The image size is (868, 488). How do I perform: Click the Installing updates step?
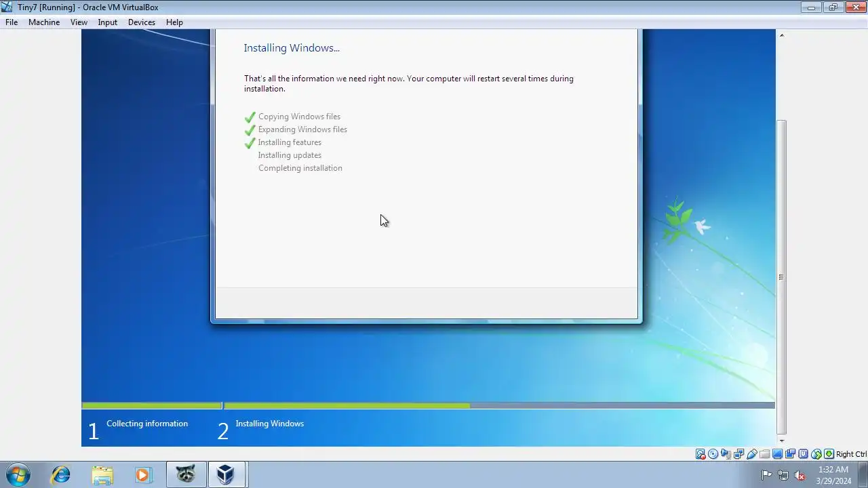(x=290, y=155)
